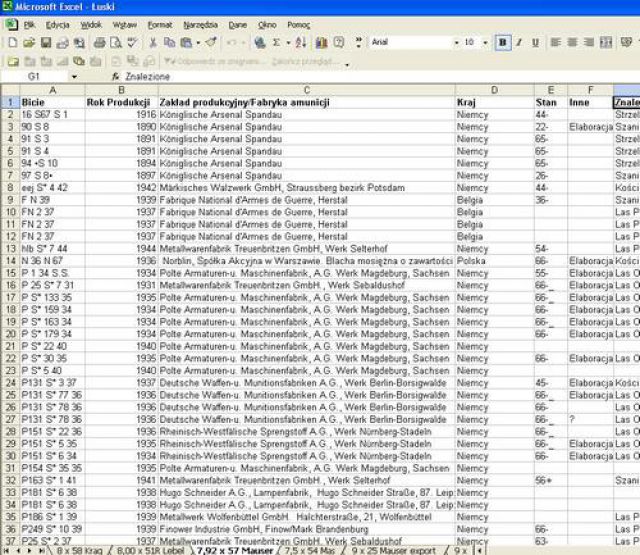Click the Merge and Center icon

(x=606, y=42)
